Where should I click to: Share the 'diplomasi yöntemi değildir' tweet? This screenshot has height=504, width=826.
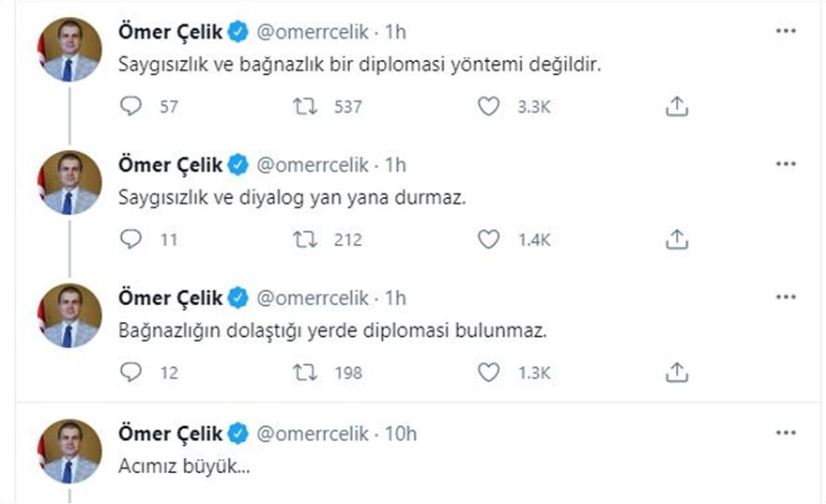click(x=677, y=107)
